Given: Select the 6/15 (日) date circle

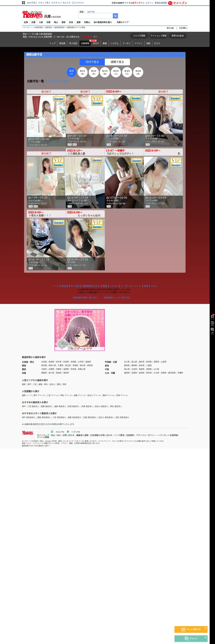Looking at the screenshot, I should pos(127,72).
